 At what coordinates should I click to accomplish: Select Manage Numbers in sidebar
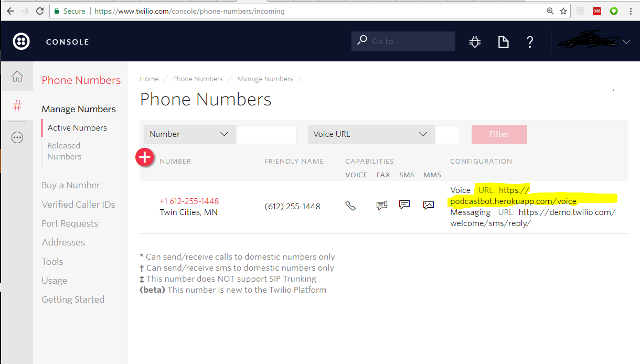[79, 109]
